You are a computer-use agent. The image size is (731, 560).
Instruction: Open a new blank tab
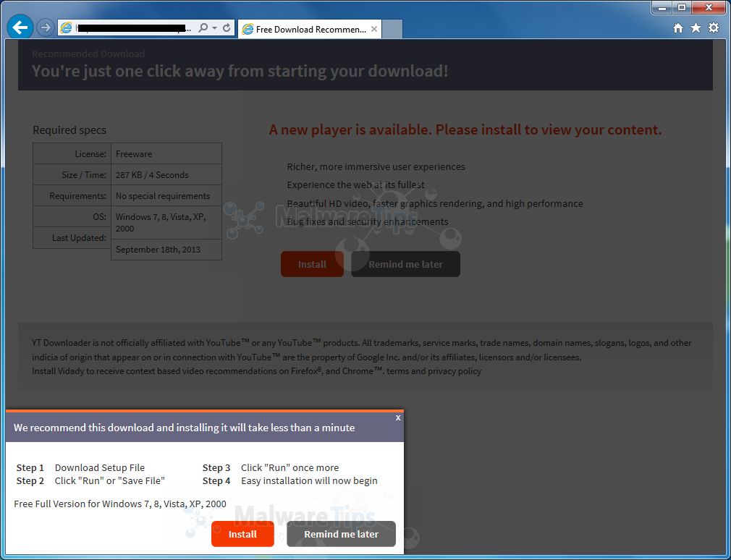coord(392,30)
